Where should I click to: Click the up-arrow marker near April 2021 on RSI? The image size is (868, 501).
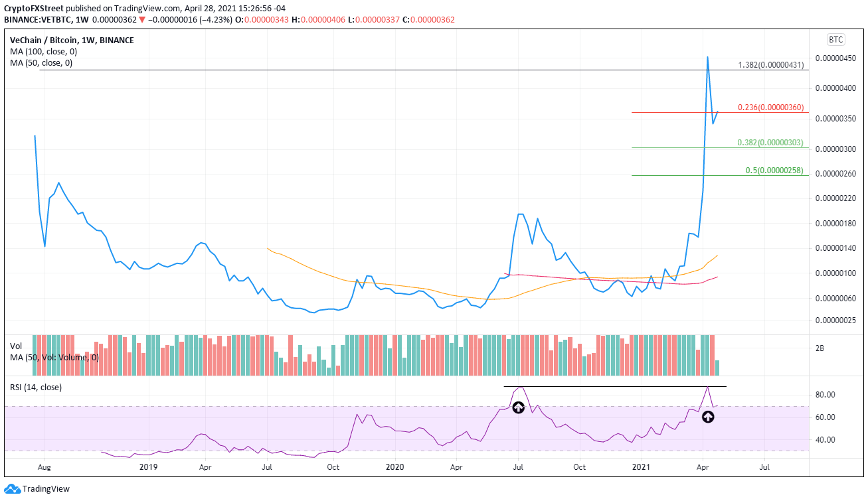[x=707, y=417]
